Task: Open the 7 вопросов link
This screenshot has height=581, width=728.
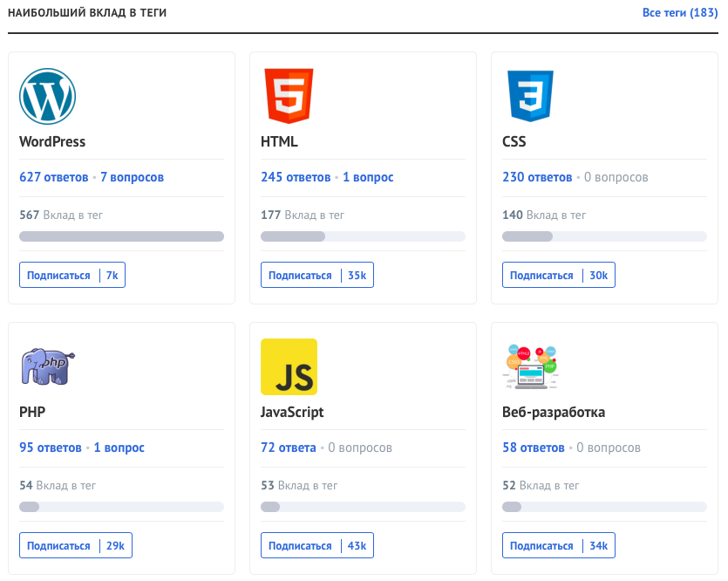Action: pyautogui.click(x=132, y=177)
